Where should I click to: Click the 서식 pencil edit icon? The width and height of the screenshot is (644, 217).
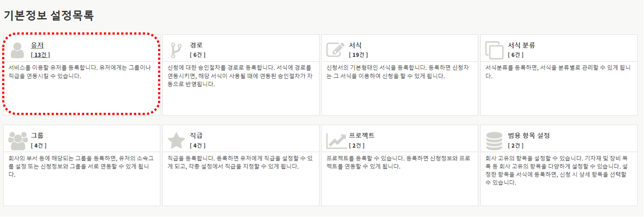(x=335, y=50)
